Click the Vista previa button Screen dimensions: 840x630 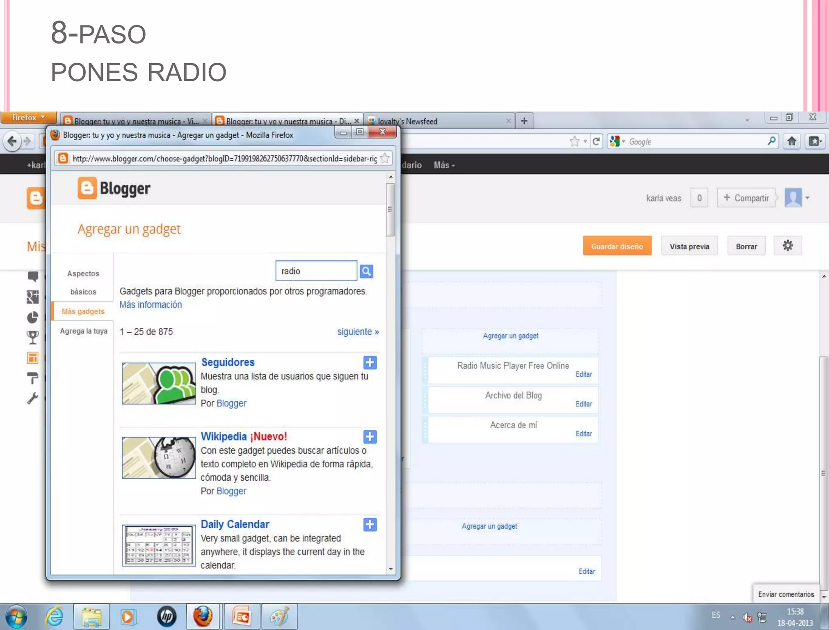(689, 246)
